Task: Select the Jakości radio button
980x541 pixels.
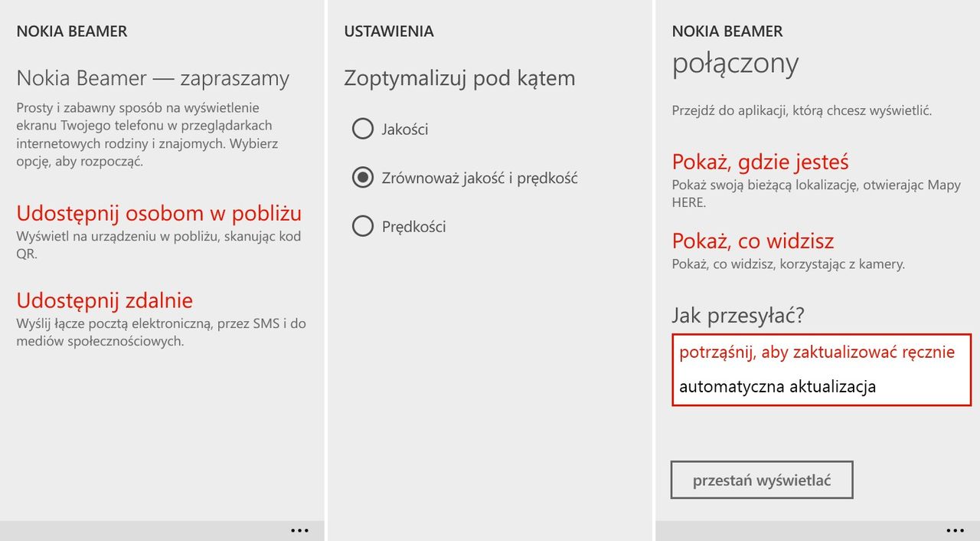Action: 362,129
